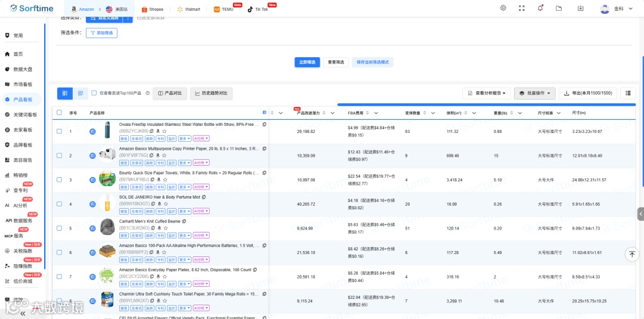Select row 5 Carhartt Beanie checkbox
644x319 pixels.
(59, 228)
